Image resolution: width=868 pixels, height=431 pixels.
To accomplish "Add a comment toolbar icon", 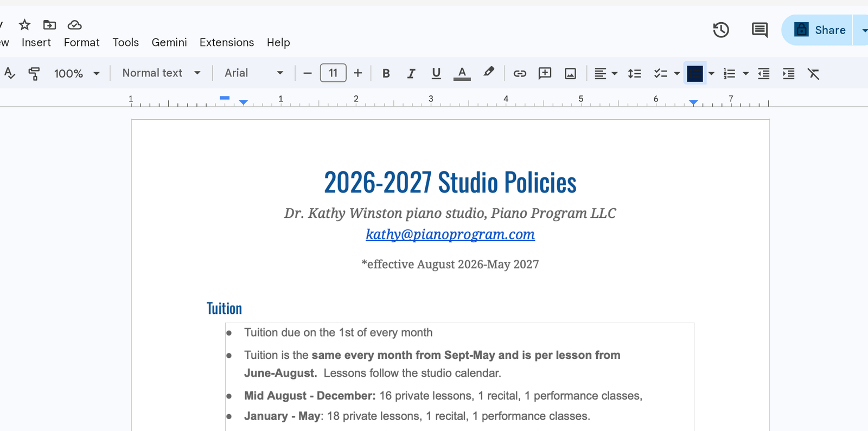I will (x=545, y=73).
